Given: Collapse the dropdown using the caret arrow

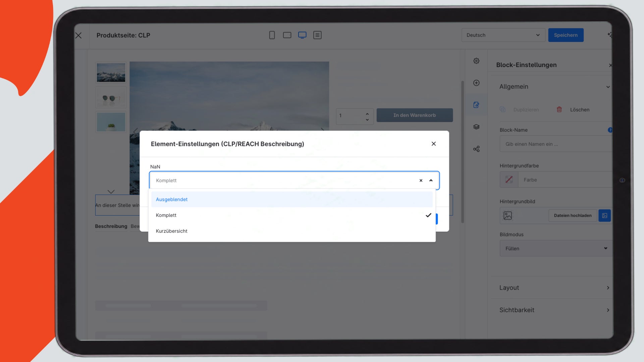Looking at the screenshot, I should click(431, 181).
